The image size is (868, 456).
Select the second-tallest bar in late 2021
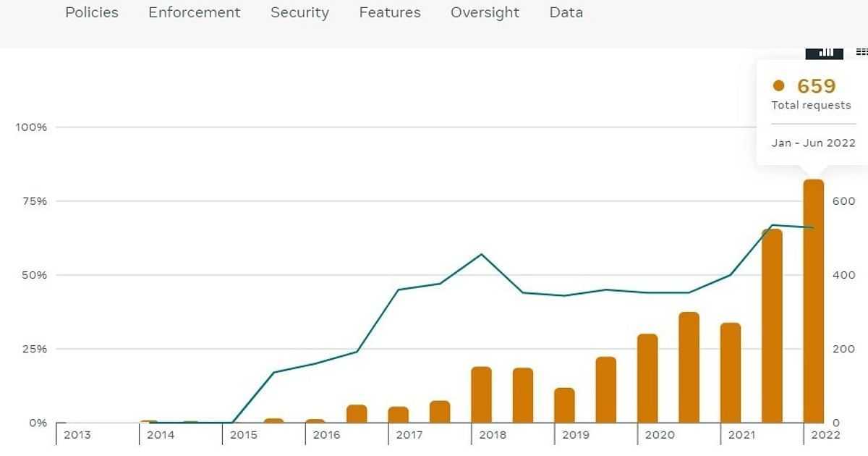click(772, 326)
